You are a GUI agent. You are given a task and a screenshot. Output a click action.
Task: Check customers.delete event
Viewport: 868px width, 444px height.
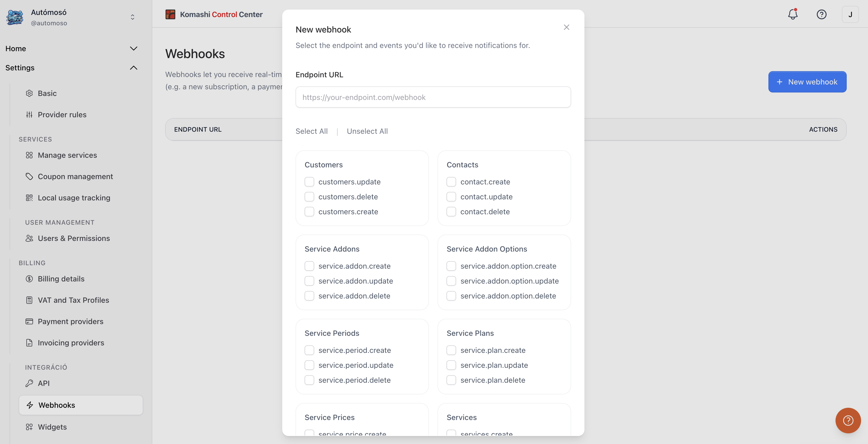pyautogui.click(x=309, y=197)
